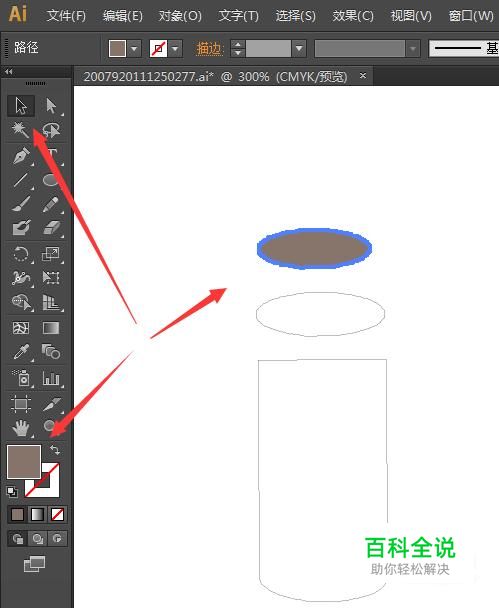Set paint mode to Color

17,515
